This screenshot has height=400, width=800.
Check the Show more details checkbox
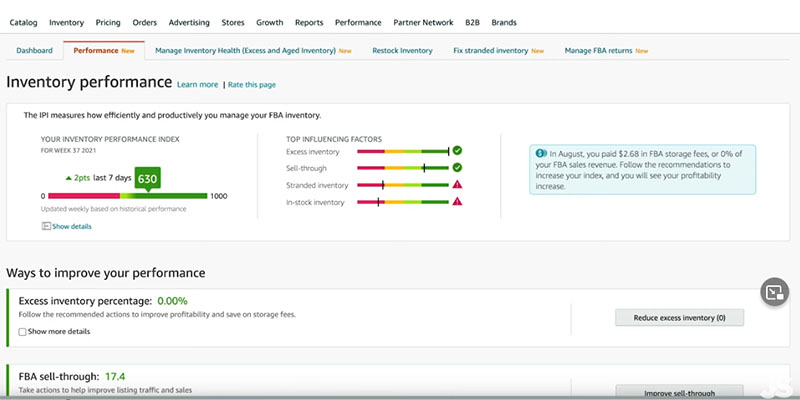click(x=23, y=331)
